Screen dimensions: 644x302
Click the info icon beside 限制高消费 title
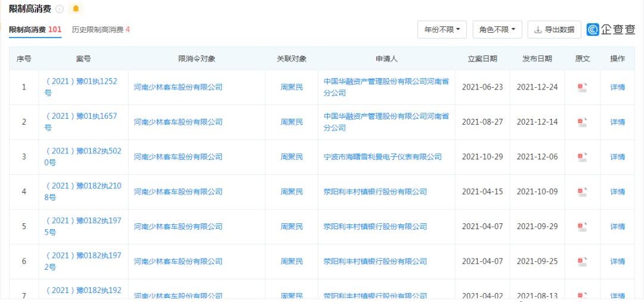click(x=60, y=9)
